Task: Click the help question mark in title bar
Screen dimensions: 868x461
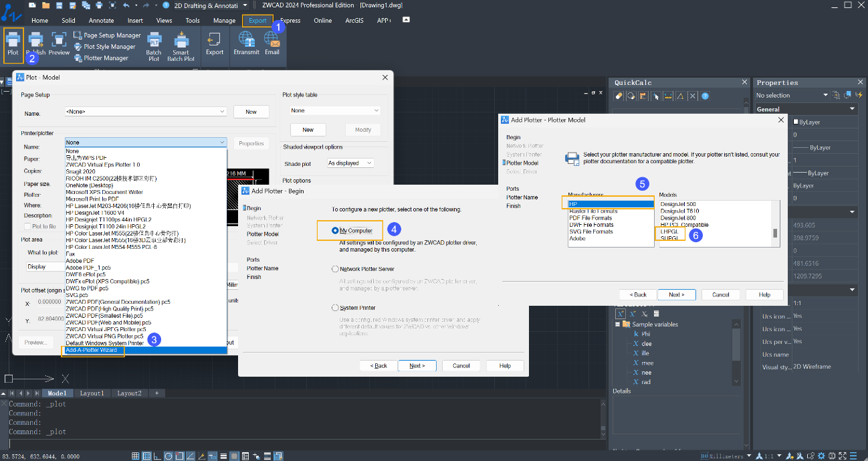Action: pyautogui.click(x=166, y=5)
